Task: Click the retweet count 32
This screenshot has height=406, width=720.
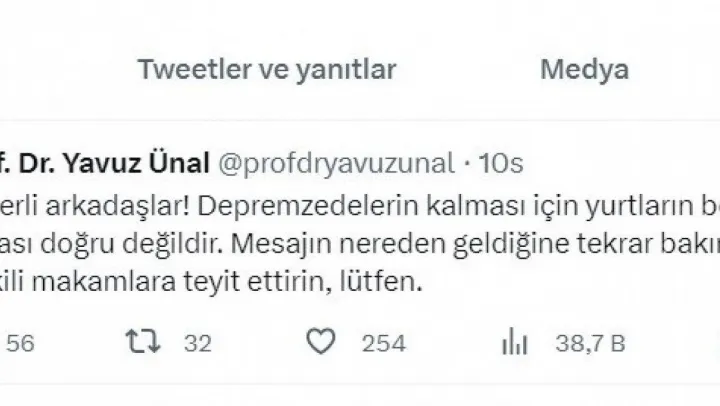Action: pyautogui.click(x=198, y=344)
